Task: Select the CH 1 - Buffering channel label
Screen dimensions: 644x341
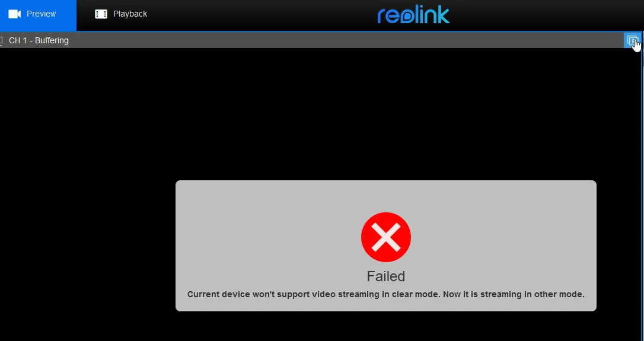Action: pyautogui.click(x=39, y=40)
